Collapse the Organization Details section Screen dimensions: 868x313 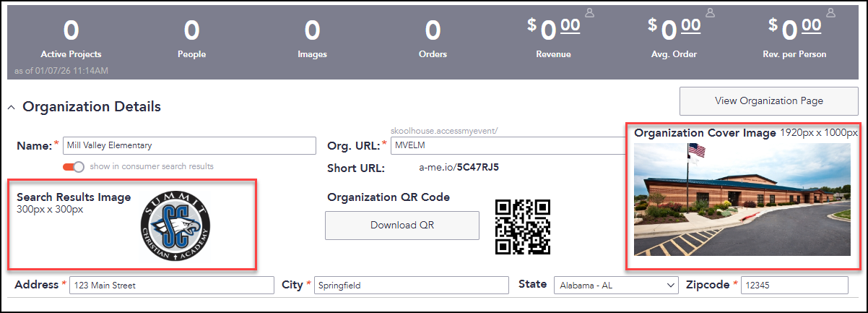click(11, 107)
